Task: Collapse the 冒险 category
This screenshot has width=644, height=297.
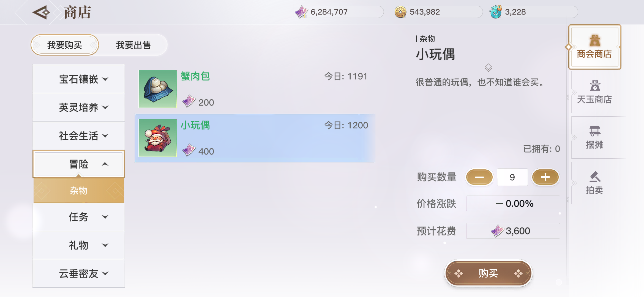Action: [x=79, y=164]
